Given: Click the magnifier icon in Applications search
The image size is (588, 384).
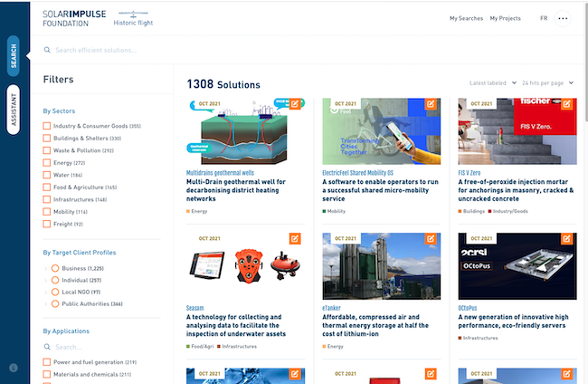Looking at the screenshot, I should (x=47, y=347).
